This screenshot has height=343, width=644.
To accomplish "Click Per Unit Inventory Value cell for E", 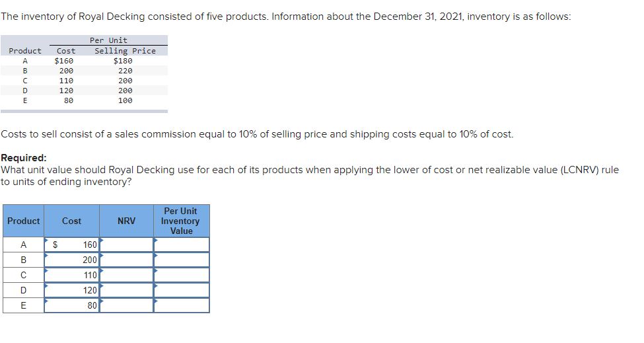I will [x=181, y=306].
